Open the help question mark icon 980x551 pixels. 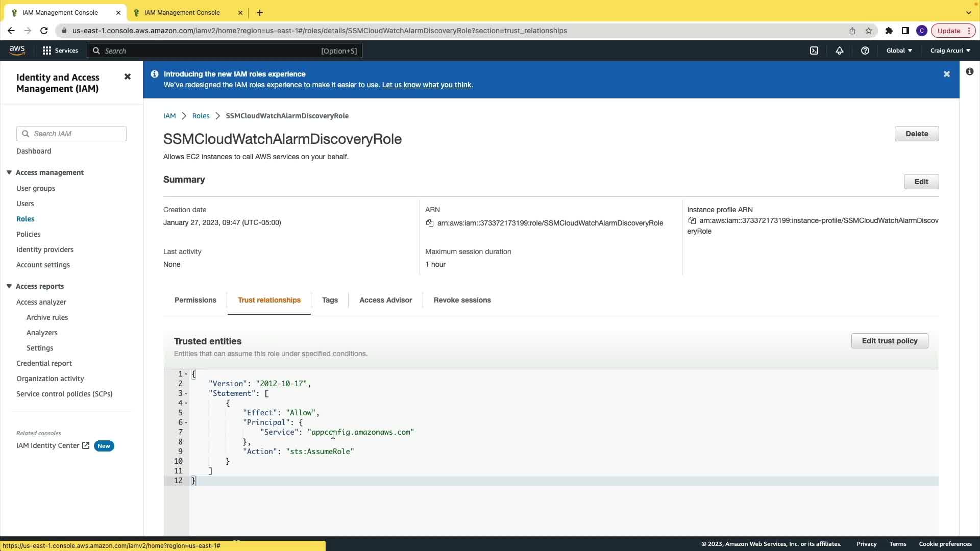(x=865, y=51)
